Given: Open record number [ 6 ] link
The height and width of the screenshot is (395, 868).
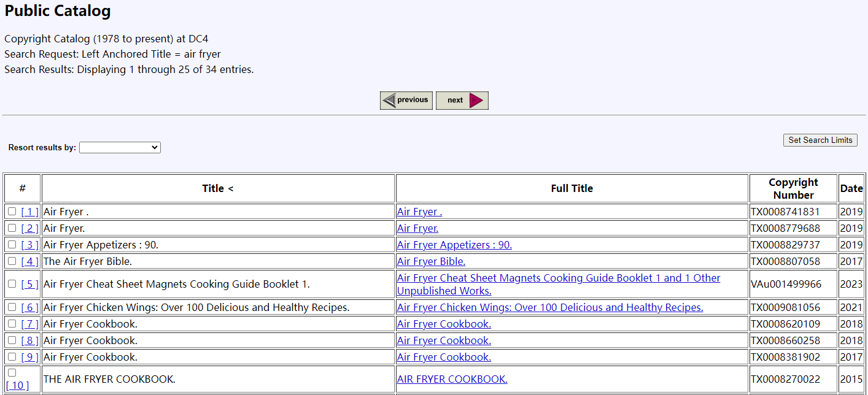Looking at the screenshot, I should point(29,307).
